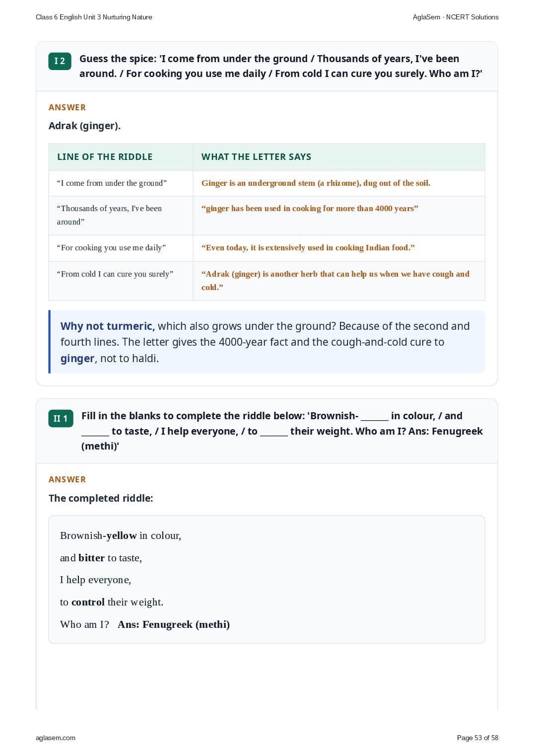Click 'Ans: Fenugreek (methi)' text
This screenshot has height=756, width=534.
pyautogui.click(x=174, y=624)
